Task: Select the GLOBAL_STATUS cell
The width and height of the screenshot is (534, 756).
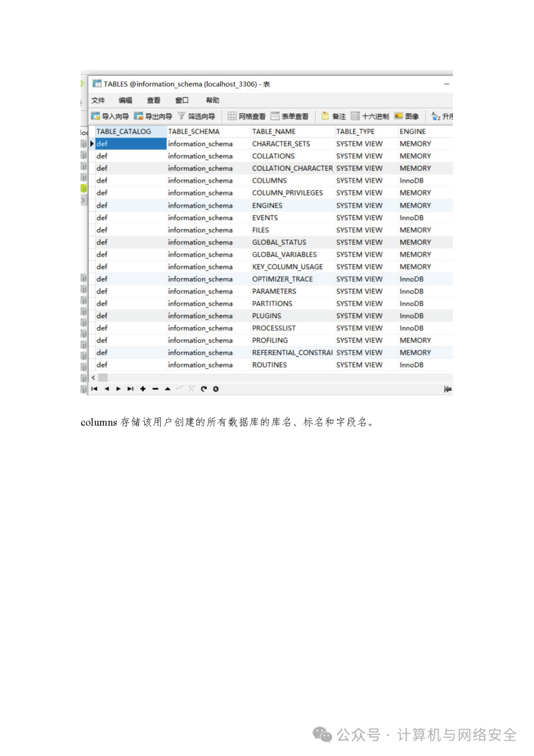Action: click(293, 242)
